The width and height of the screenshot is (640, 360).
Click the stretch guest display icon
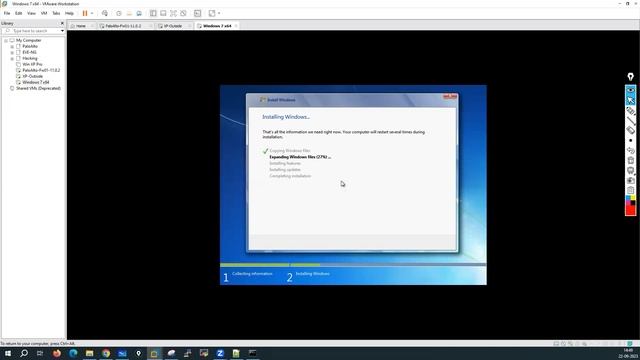212,13
